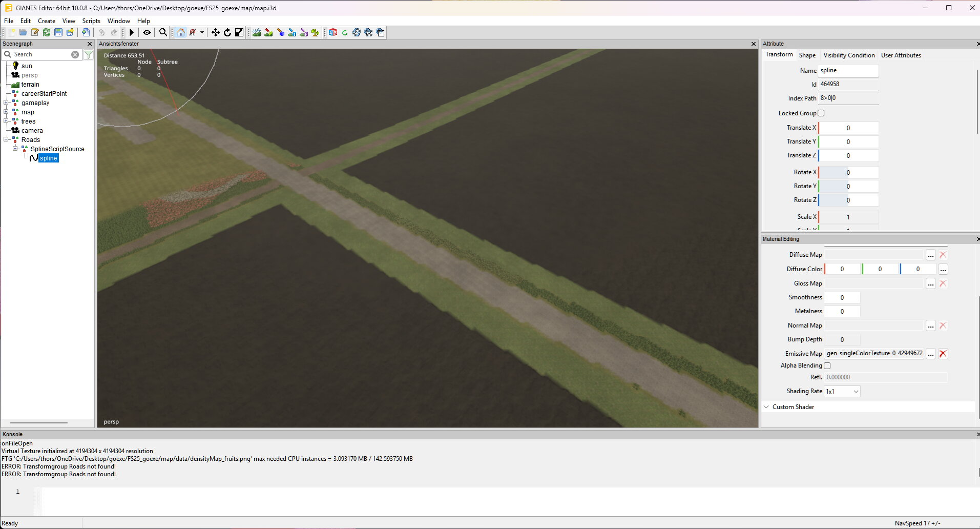
Task: Select the translate move arrows tool
Action: click(215, 32)
